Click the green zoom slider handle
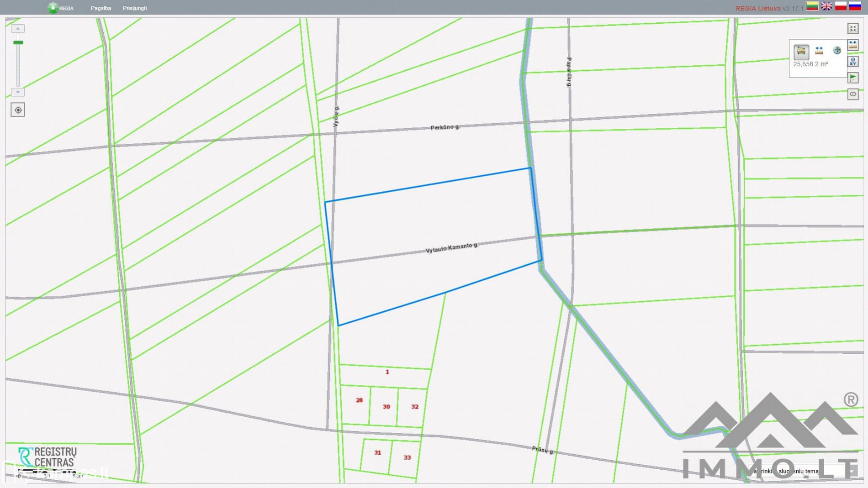The image size is (868, 488). (x=18, y=42)
